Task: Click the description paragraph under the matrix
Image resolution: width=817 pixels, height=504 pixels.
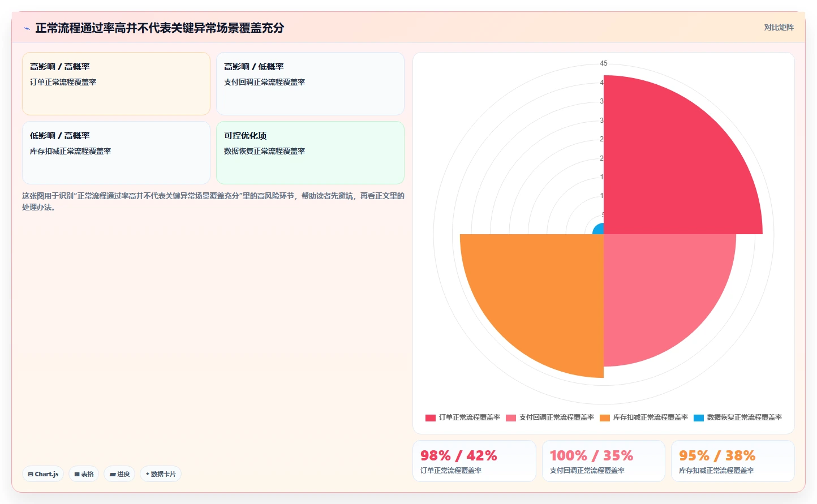Action: (213, 201)
